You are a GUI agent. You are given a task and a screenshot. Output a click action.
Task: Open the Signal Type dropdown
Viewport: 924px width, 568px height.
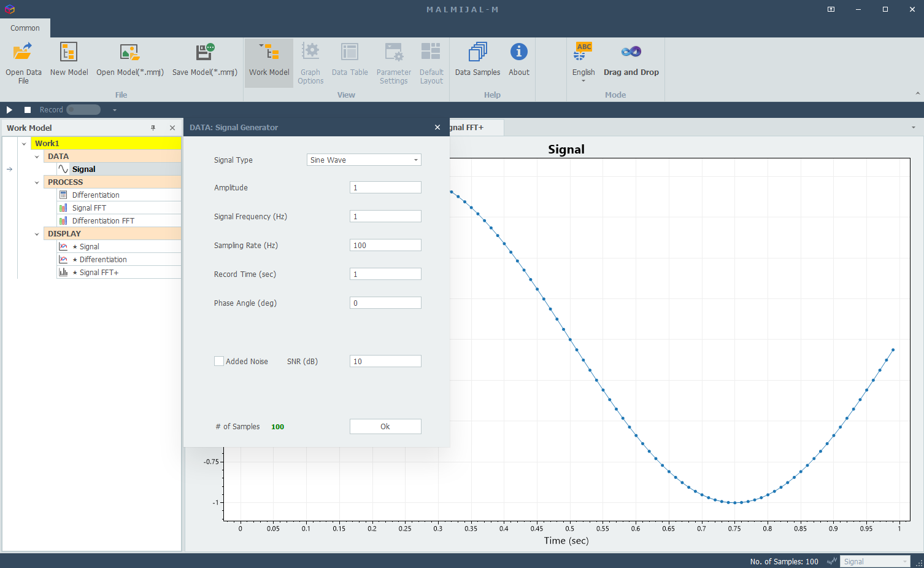[x=364, y=160]
